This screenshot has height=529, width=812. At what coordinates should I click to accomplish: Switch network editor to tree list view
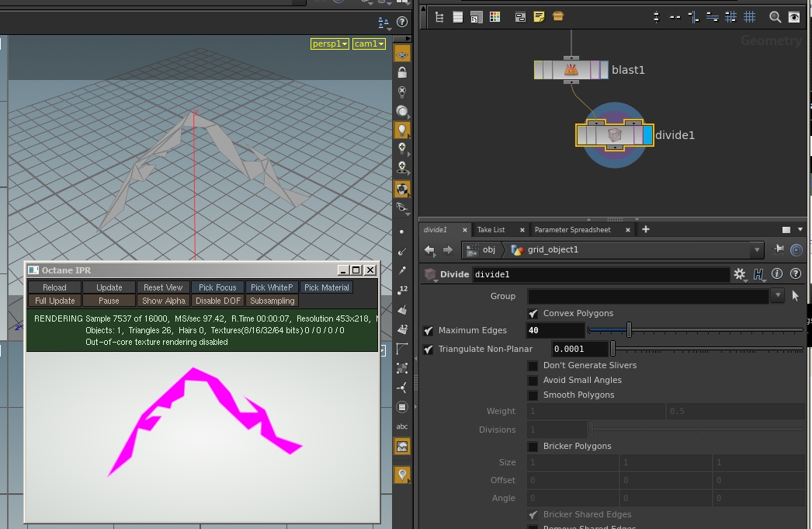439,17
